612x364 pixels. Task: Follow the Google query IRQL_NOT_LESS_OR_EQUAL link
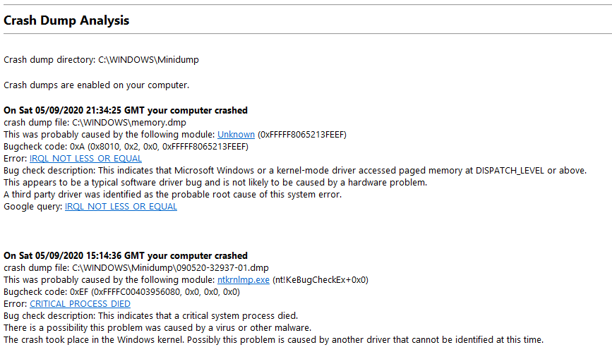(121, 207)
